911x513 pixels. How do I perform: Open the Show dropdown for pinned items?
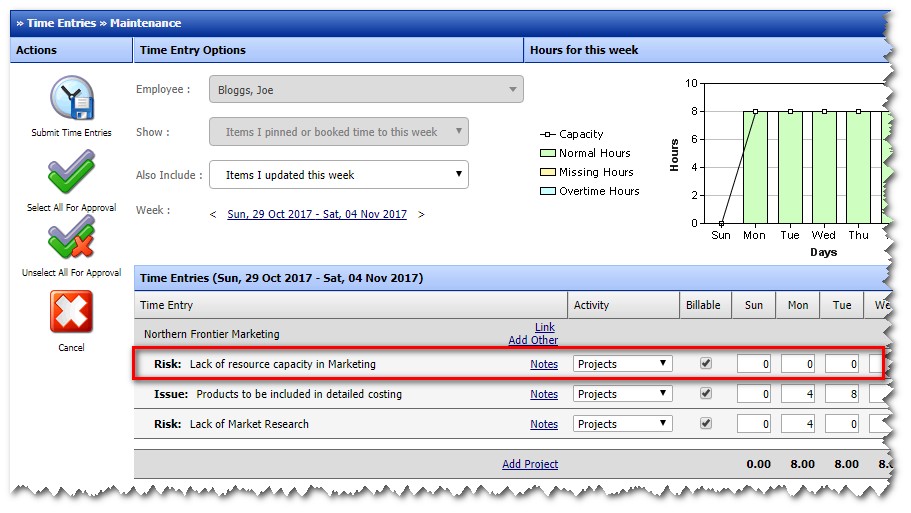339,132
